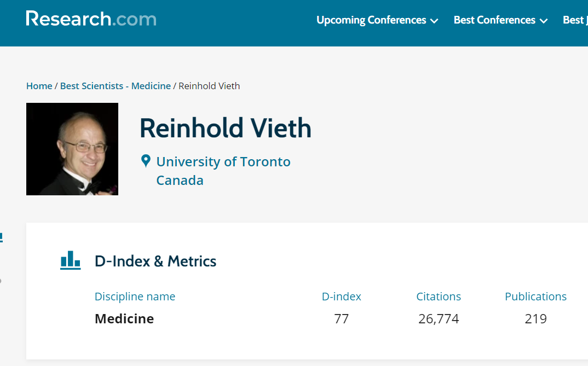Expand the Upcoming Conferences chevron arrow
Viewport: 588px width, 366px height.
tap(434, 21)
